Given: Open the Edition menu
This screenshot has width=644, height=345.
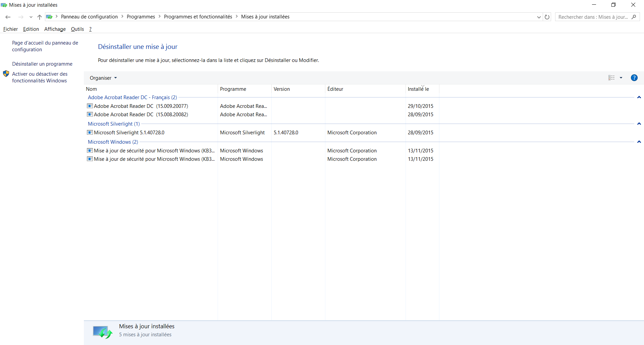Looking at the screenshot, I should (x=31, y=29).
